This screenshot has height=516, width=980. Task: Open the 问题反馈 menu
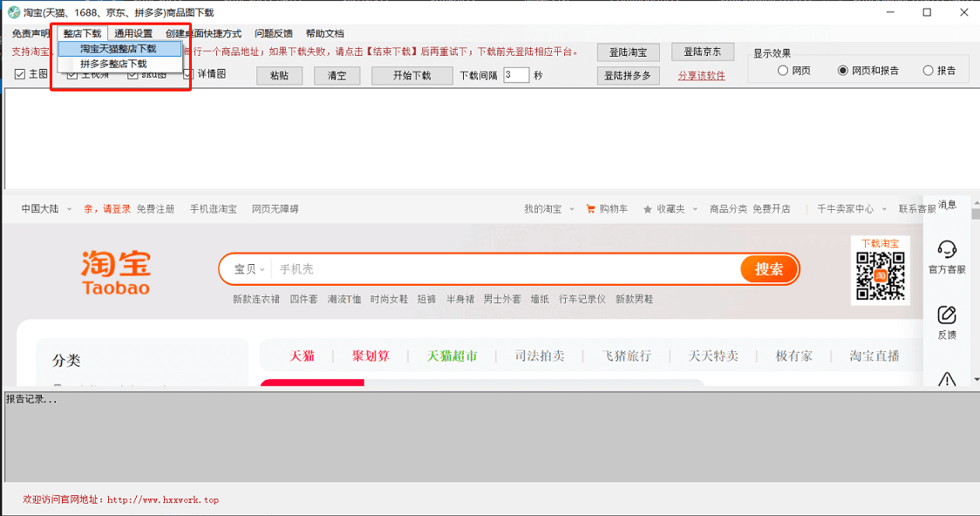pyautogui.click(x=274, y=34)
